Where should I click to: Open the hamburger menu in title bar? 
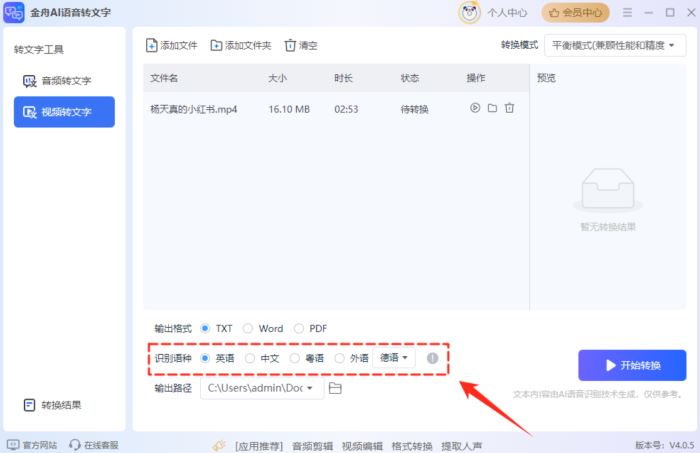tap(627, 12)
